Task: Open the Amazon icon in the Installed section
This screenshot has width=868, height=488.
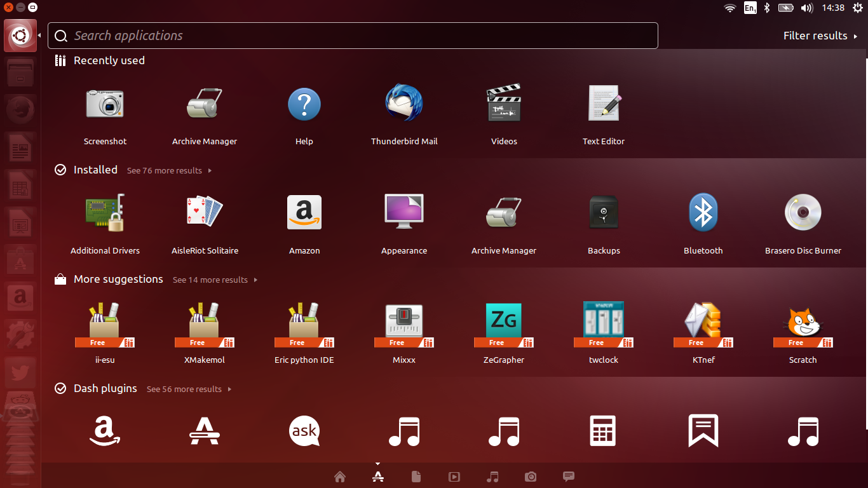Action: click(304, 212)
